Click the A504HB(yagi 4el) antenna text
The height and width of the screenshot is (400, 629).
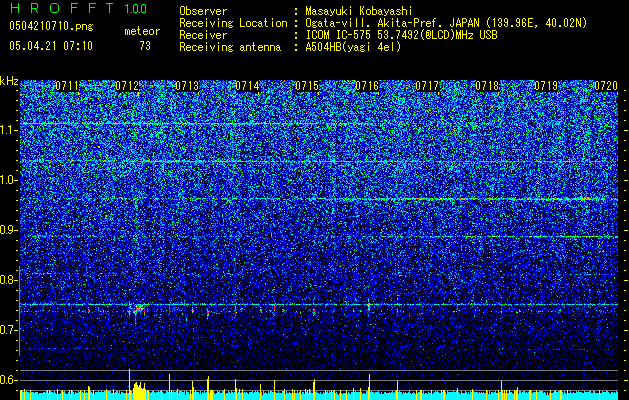(x=353, y=47)
